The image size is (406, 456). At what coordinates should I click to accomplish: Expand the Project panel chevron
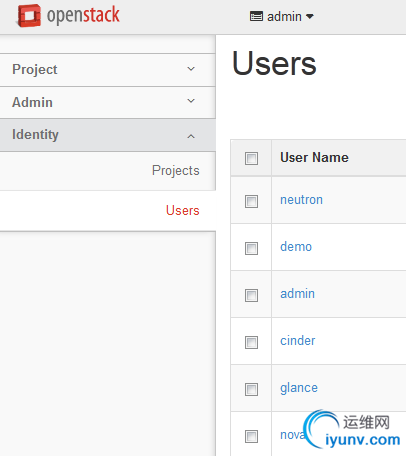[x=191, y=69]
